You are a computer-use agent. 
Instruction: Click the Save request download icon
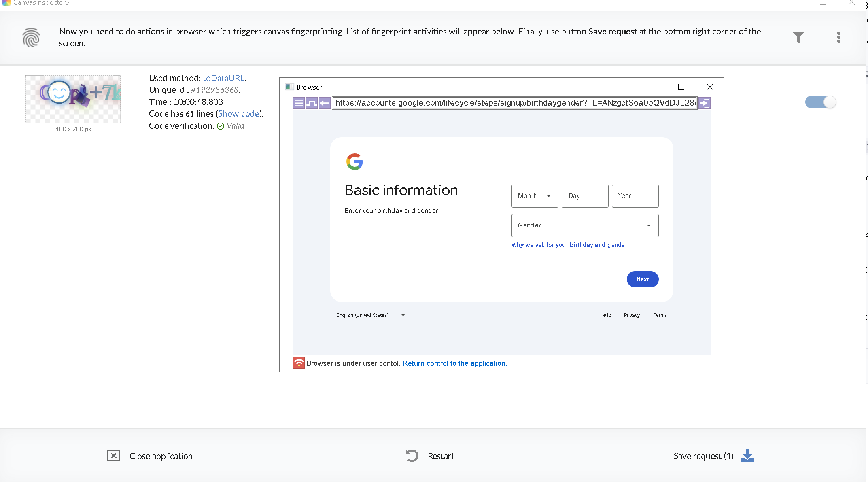[747, 456]
